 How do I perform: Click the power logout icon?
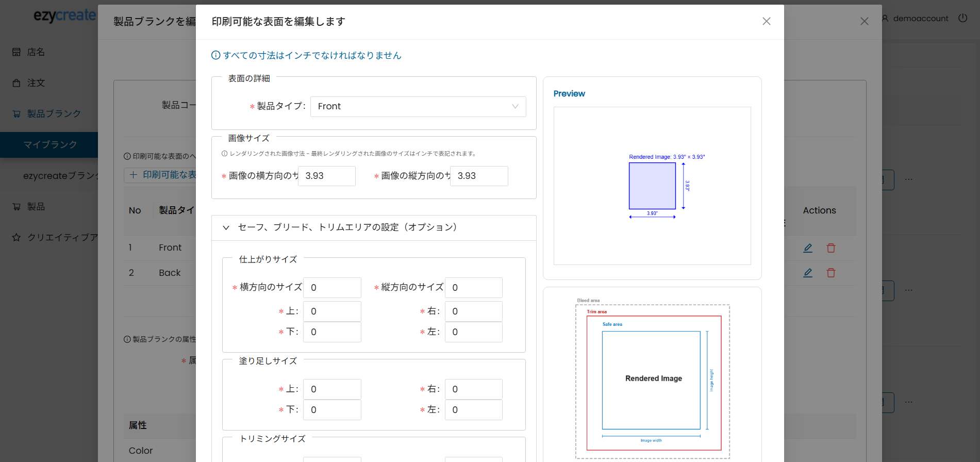(962, 18)
